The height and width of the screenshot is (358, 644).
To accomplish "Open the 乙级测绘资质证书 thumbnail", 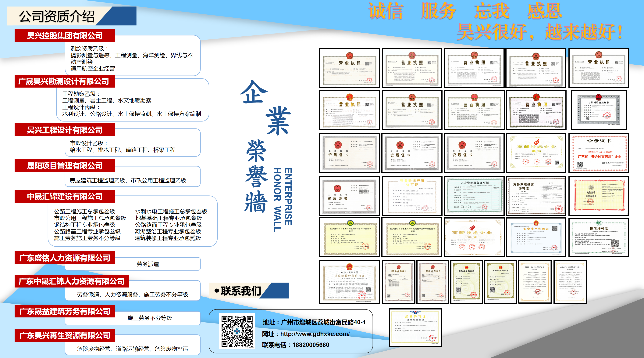I will [x=599, y=110].
